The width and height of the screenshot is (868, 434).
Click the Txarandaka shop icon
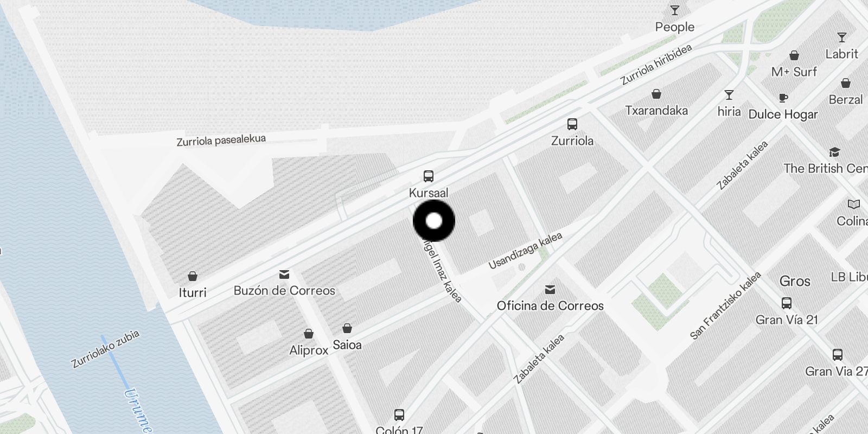coord(656,94)
